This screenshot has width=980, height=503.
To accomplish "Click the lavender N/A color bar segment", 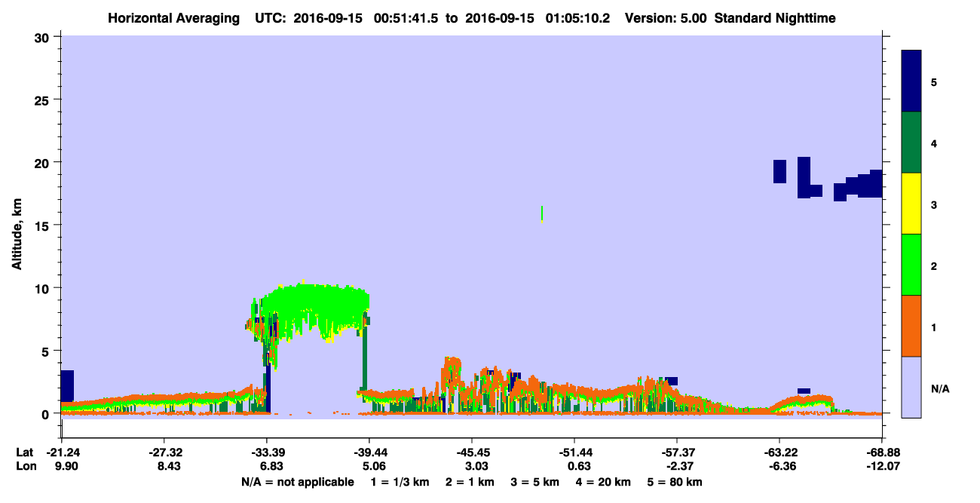I will click(911, 387).
